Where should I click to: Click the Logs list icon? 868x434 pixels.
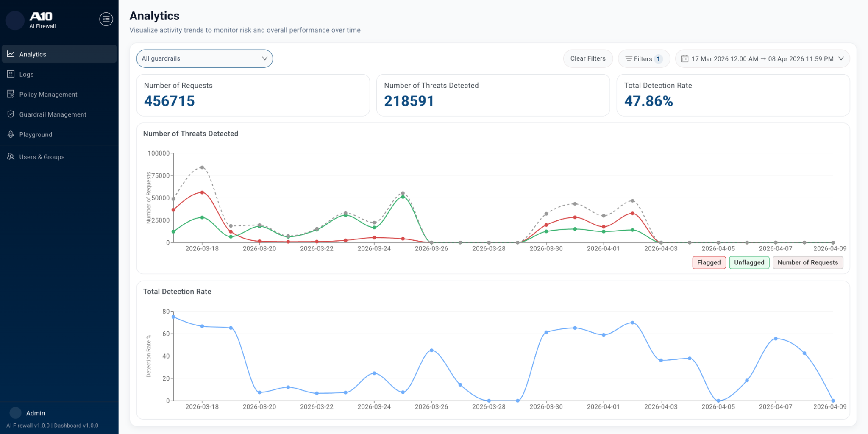pos(11,74)
